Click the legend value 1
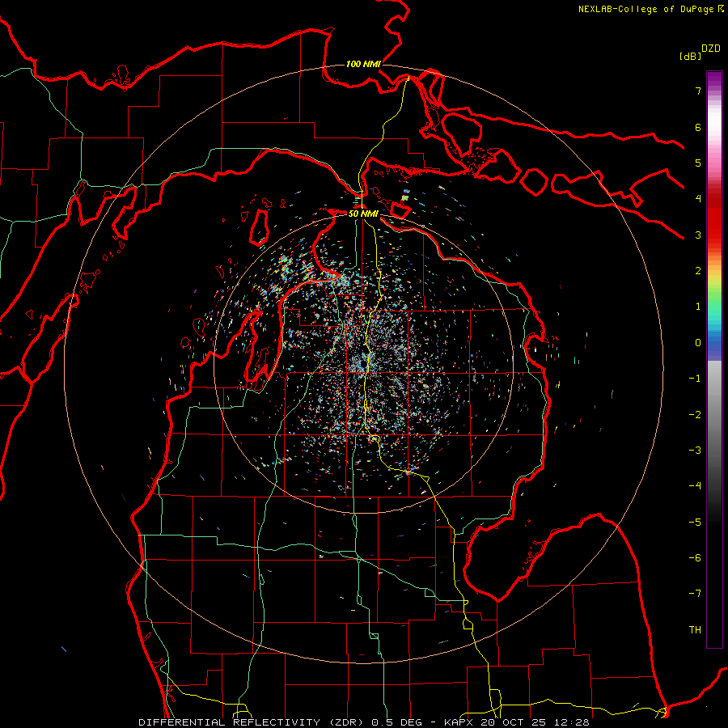Viewport: 728px width, 728px height. point(698,307)
